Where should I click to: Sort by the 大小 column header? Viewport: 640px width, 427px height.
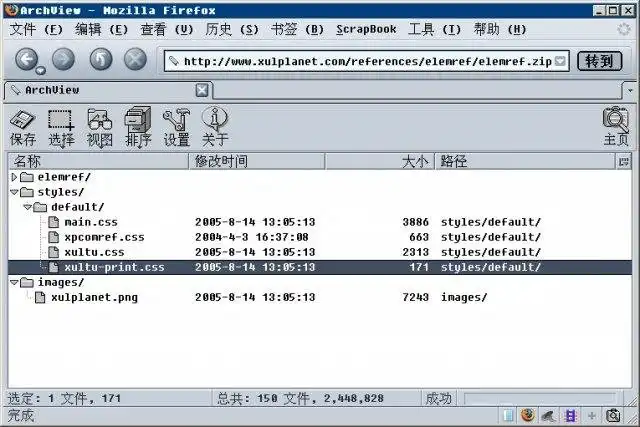pos(380,161)
